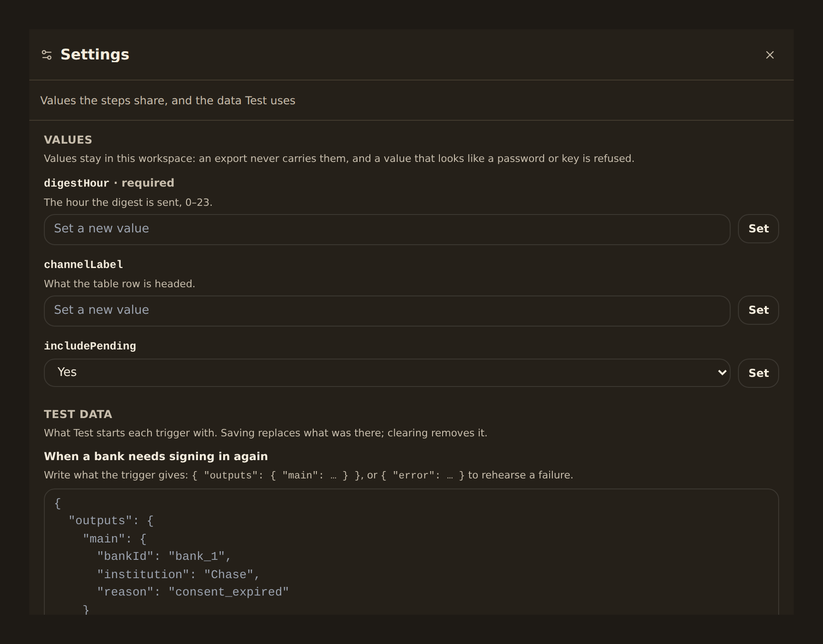Viewport: 823px width, 644px height.
Task: Click the sliders icon beside Settings title
Action: coord(47,55)
